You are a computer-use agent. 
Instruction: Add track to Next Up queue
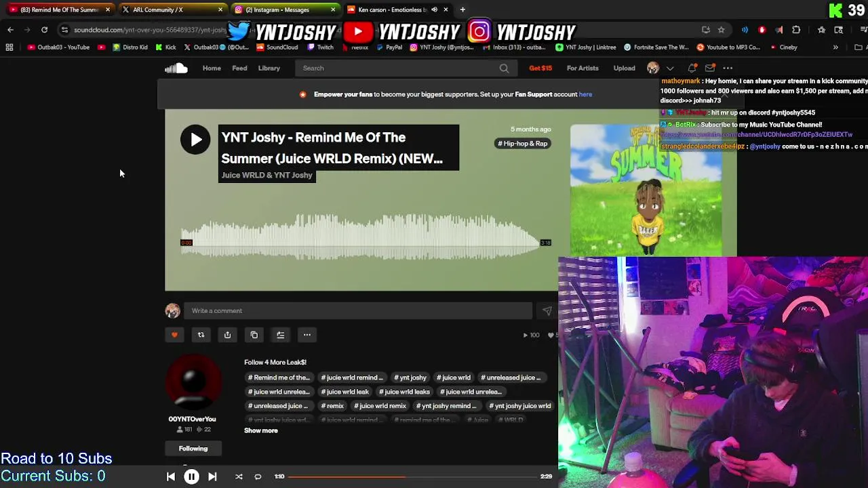pos(280,335)
